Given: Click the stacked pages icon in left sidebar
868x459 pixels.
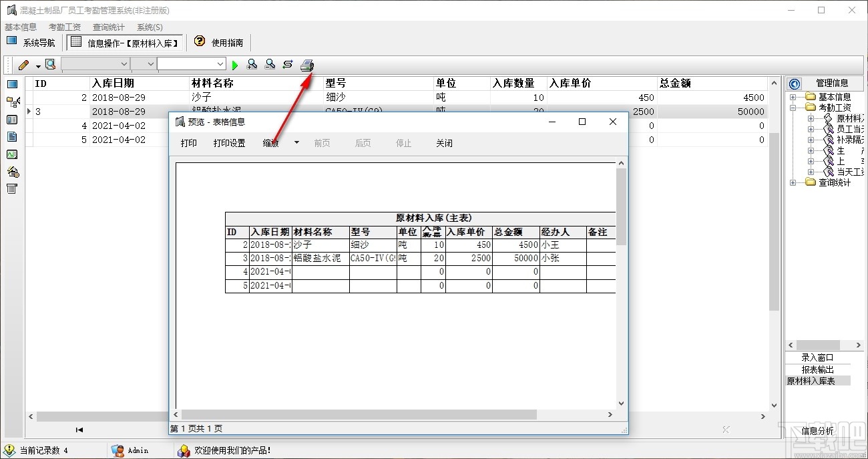Looking at the screenshot, I should point(12,172).
